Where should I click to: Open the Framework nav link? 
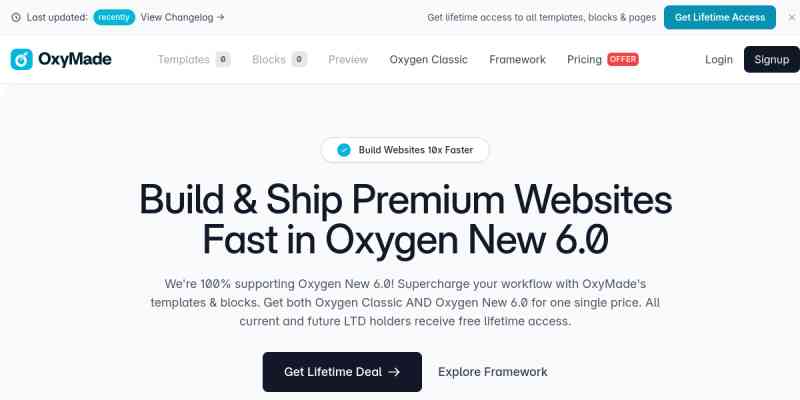click(x=517, y=60)
